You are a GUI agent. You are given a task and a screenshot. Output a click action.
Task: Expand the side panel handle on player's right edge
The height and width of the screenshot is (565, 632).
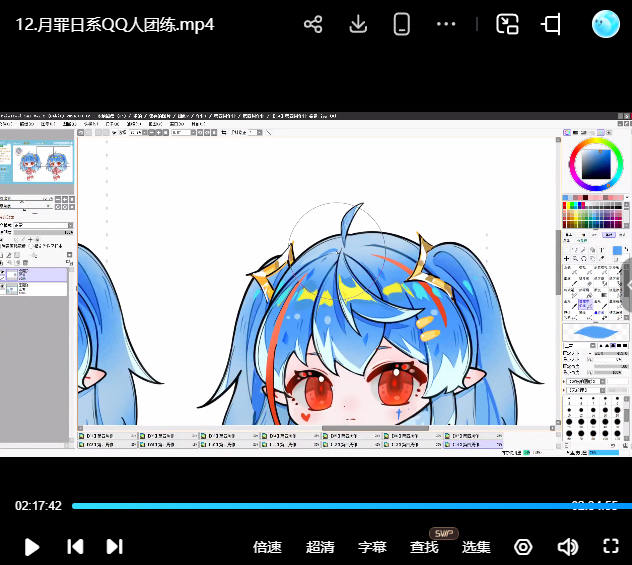[628, 285]
